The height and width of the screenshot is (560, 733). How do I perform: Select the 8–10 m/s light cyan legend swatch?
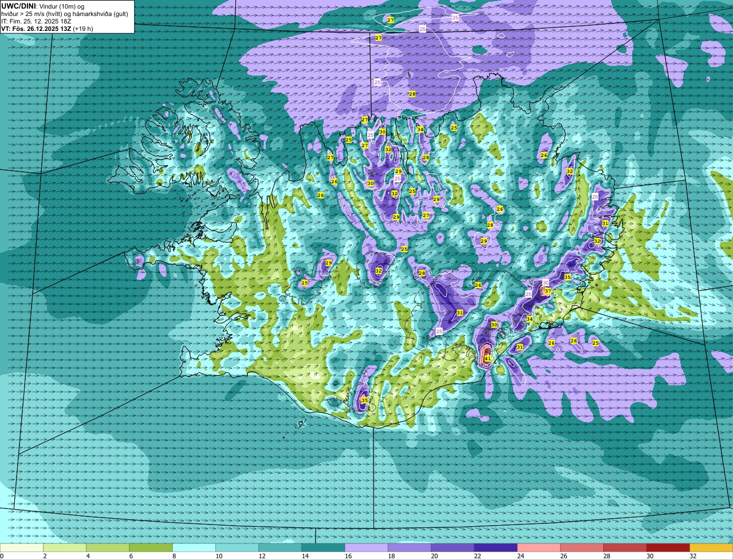click(x=194, y=548)
